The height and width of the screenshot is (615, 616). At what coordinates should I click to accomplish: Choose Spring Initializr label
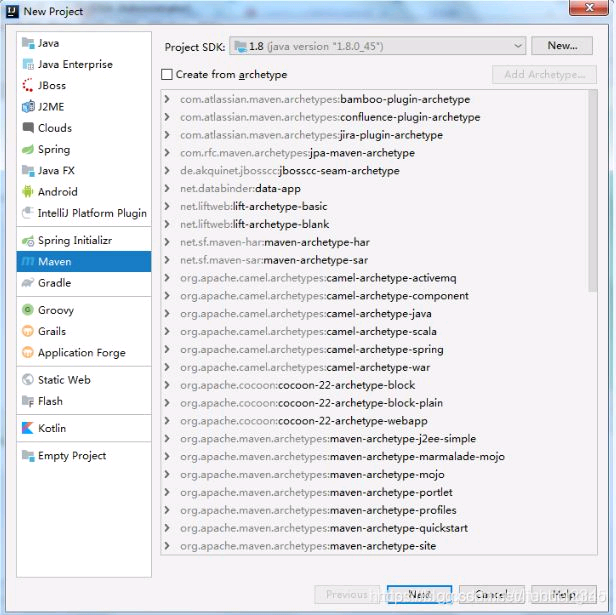[75, 240]
